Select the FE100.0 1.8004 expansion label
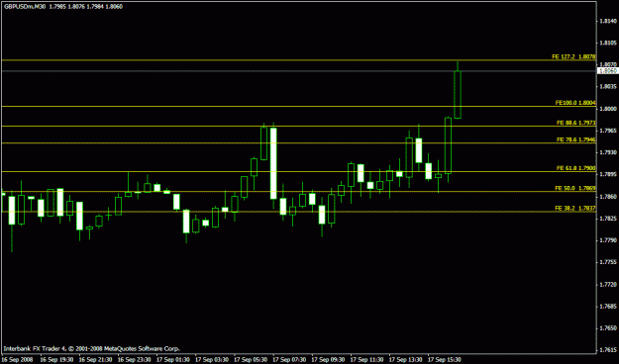 click(575, 103)
